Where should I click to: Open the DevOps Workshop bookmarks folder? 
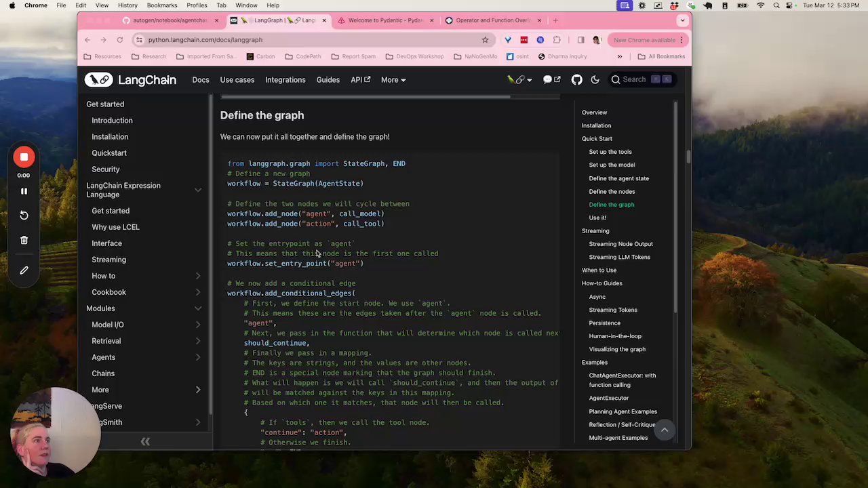(414, 56)
